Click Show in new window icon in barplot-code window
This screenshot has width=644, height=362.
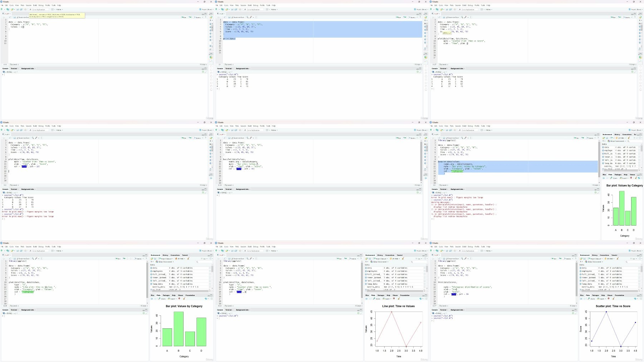pyautogui.click(x=225, y=138)
